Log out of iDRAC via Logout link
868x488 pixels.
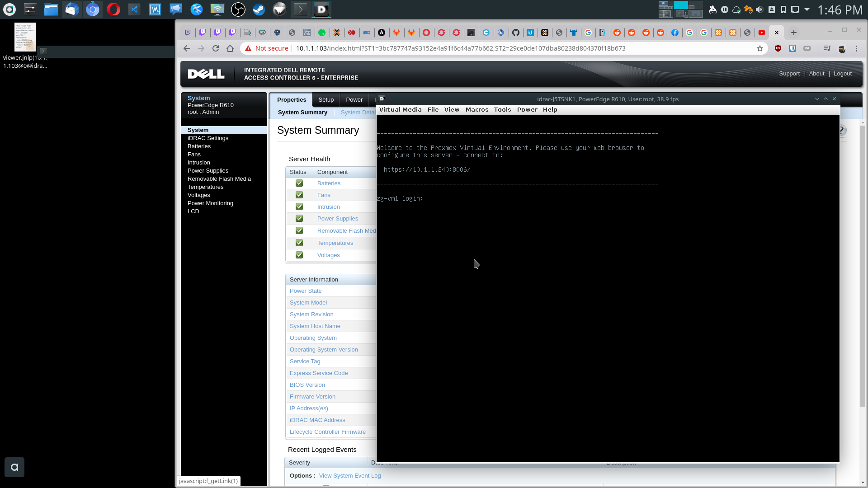coord(843,74)
